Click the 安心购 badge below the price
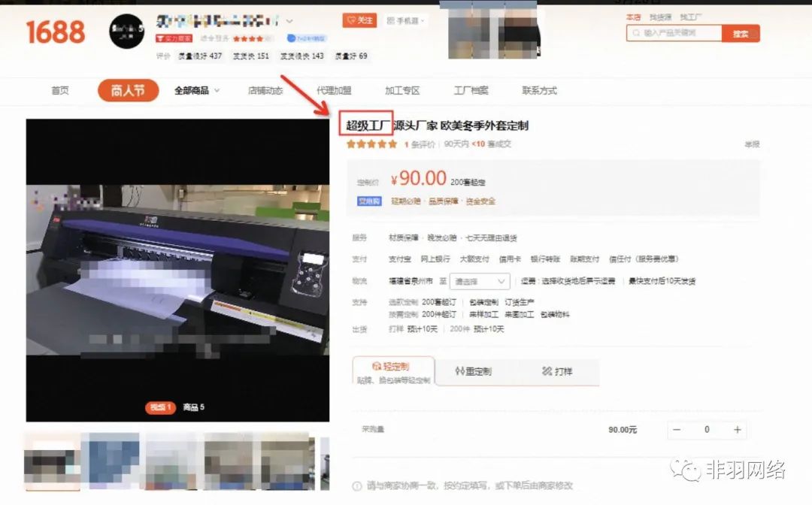The width and height of the screenshot is (812, 505). pyautogui.click(x=369, y=201)
